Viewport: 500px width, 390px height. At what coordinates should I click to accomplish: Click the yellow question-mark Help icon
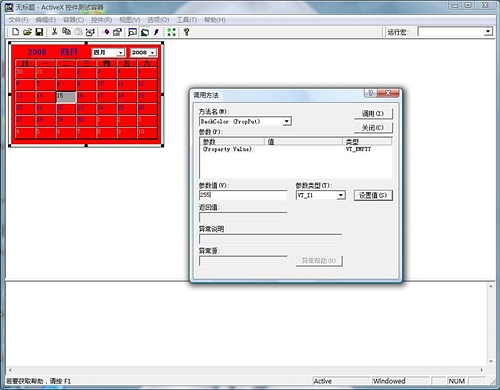pyautogui.click(x=186, y=32)
